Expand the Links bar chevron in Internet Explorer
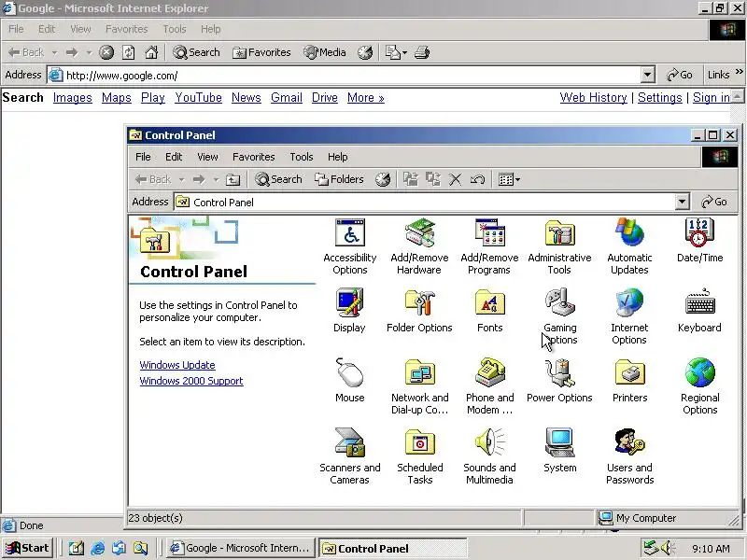 [x=739, y=72]
